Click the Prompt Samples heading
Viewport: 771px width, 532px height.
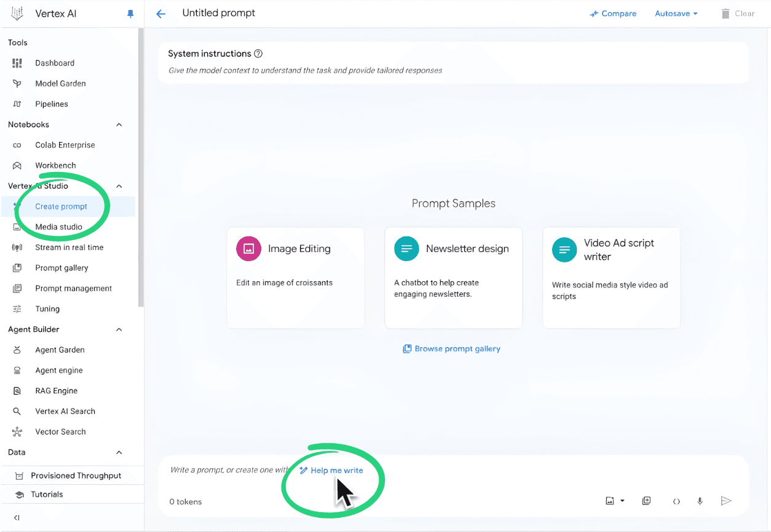[x=454, y=203]
